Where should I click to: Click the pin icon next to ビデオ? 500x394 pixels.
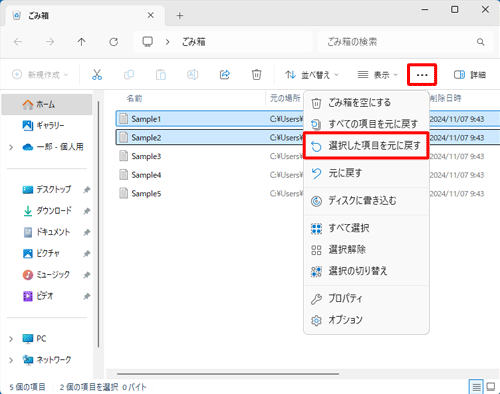[x=87, y=296]
